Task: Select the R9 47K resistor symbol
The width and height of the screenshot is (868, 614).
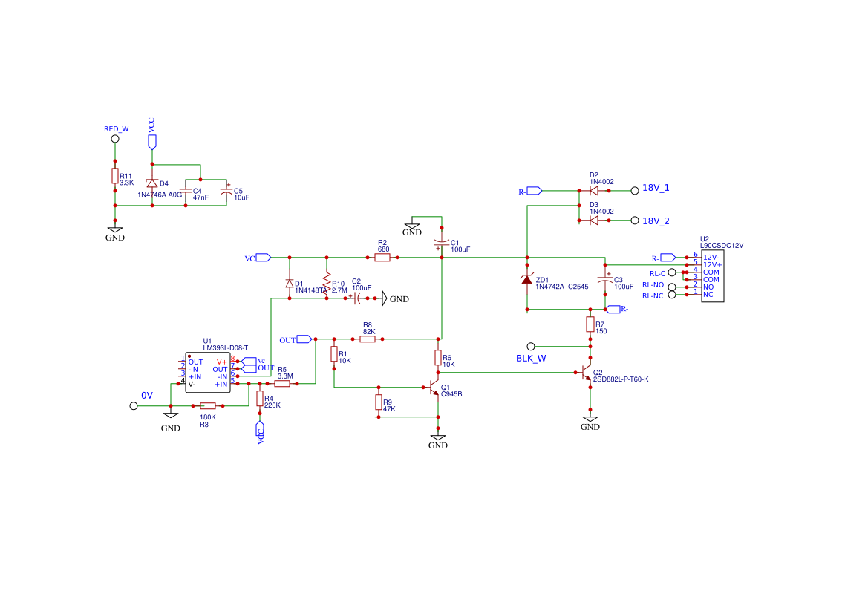Action: tap(379, 402)
